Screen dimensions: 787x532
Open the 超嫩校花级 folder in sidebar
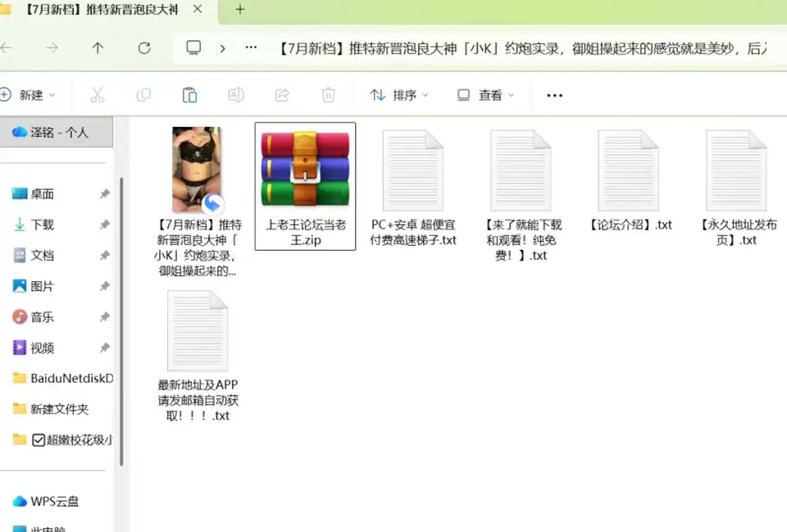click(63, 440)
